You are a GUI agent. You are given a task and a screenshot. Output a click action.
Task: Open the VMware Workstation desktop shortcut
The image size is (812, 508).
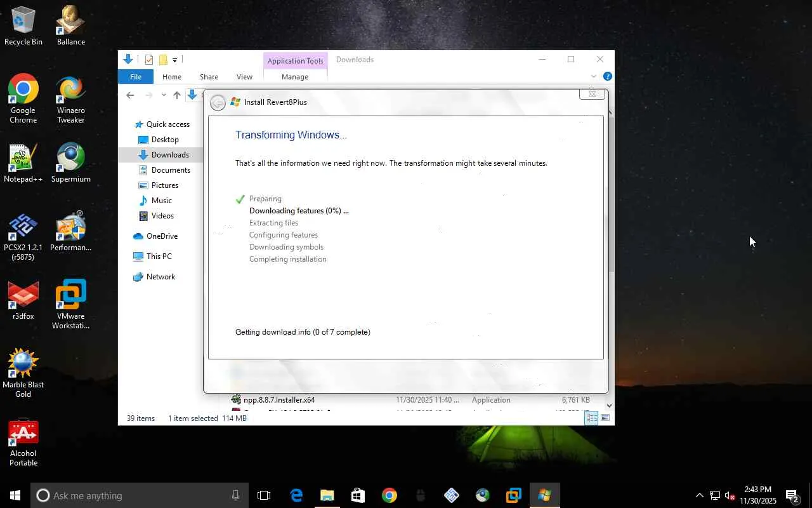click(71, 305)
